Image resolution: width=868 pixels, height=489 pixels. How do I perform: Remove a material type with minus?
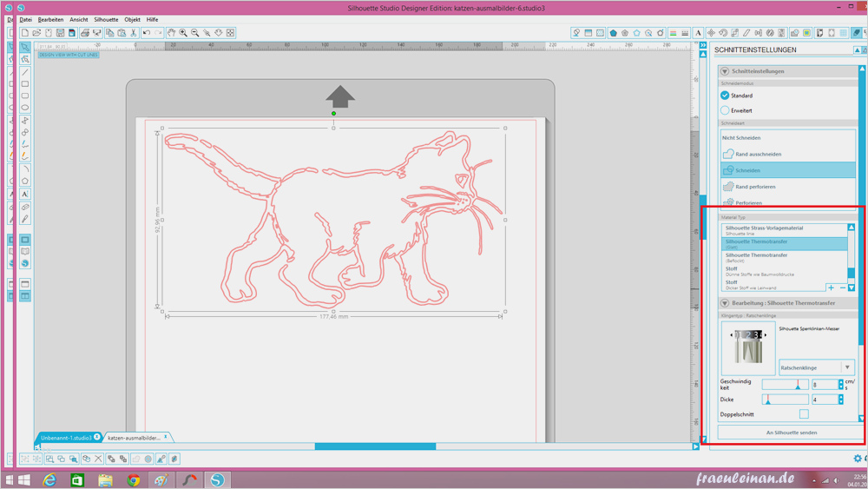(843, 287)
